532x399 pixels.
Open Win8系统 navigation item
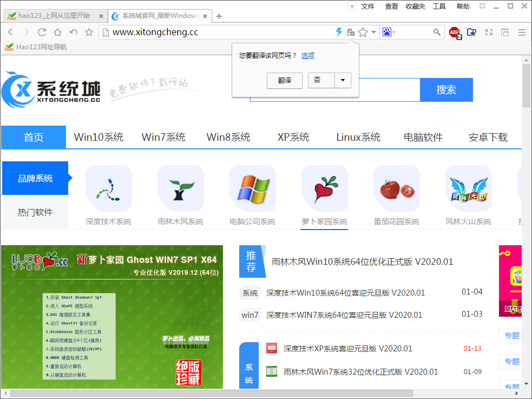tap(228, 137)
